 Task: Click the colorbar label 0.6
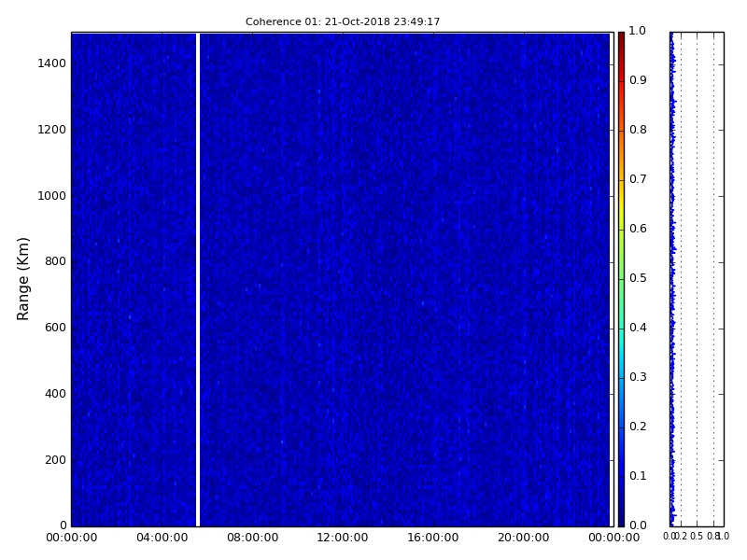point(638,229)
